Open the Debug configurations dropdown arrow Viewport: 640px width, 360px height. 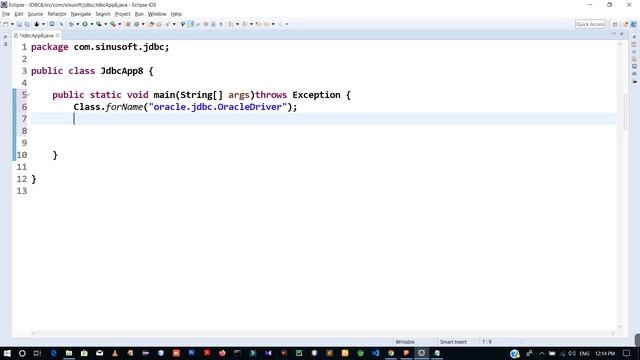coord(78,24)
